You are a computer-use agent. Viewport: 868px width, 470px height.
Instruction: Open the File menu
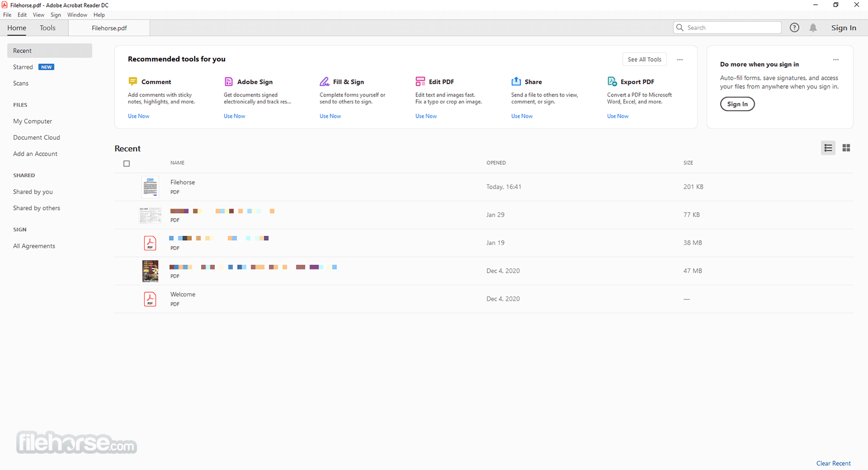7,15
